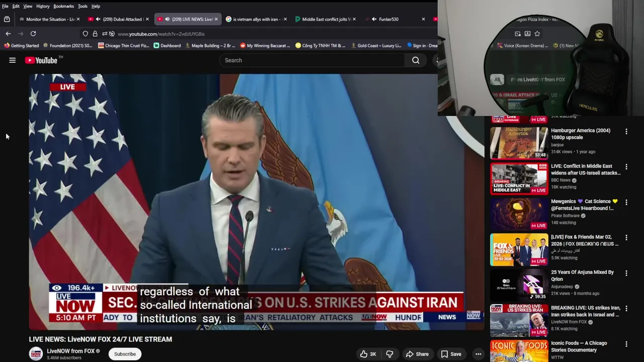Go forward in browser history
This screenshot has width=644, height=362.
click(21, 34)
